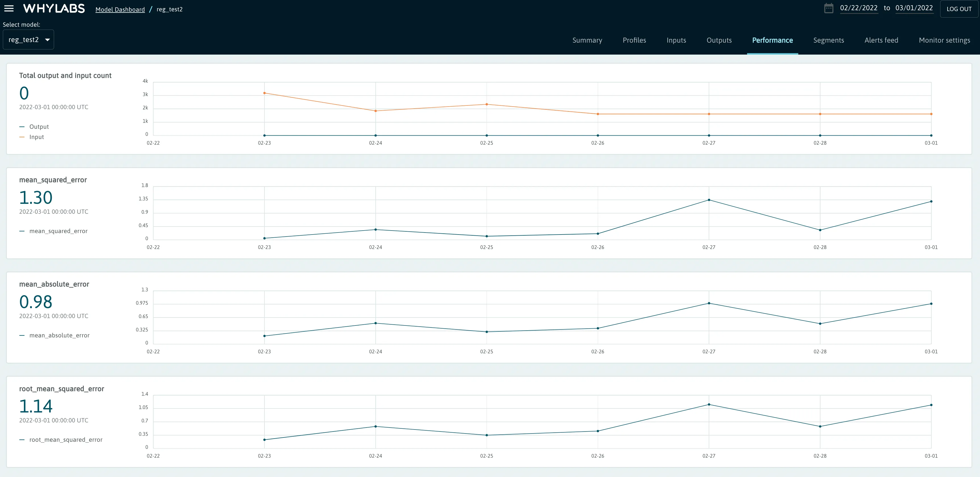View the Alerts feed
This screenshot has width=980, height=477.
[x=881, y=40]
